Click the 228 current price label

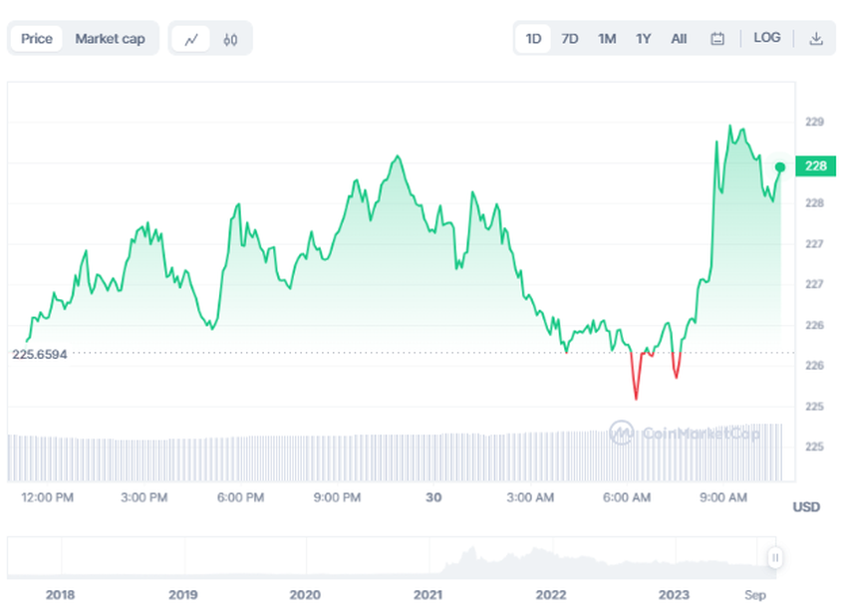[x=815, y=165]
